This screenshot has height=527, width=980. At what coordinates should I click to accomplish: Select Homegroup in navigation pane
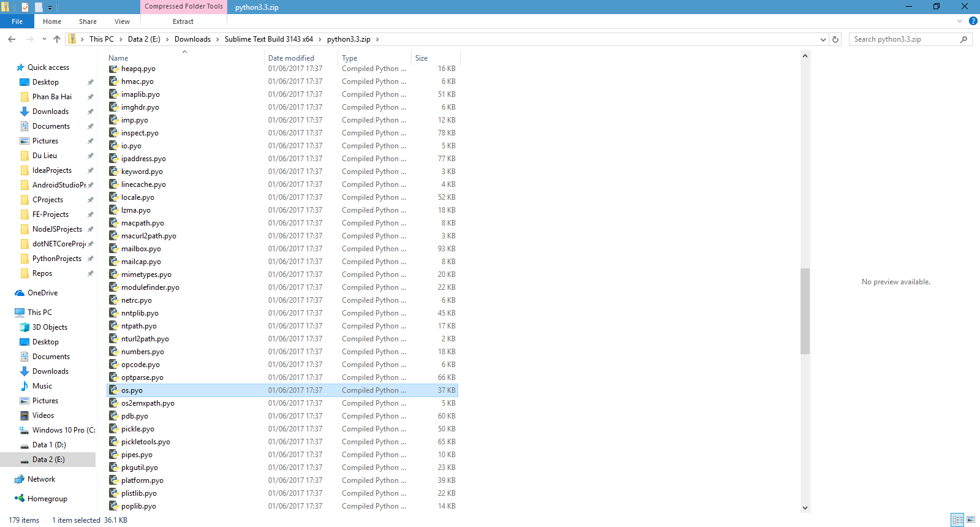coord(47,499)
